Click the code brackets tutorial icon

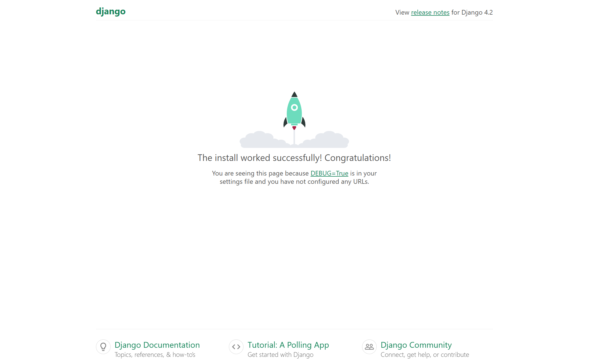pos(236,347)
